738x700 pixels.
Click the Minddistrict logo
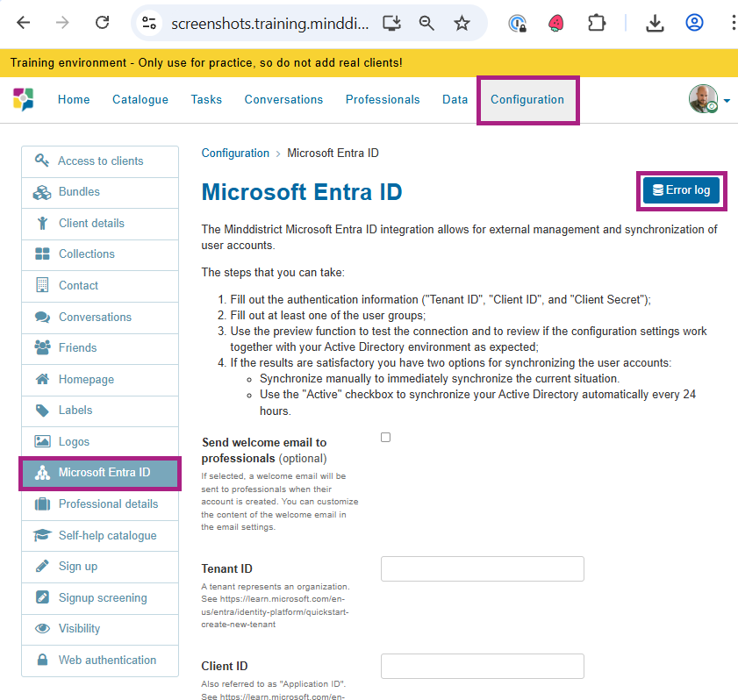click(24, 99)
